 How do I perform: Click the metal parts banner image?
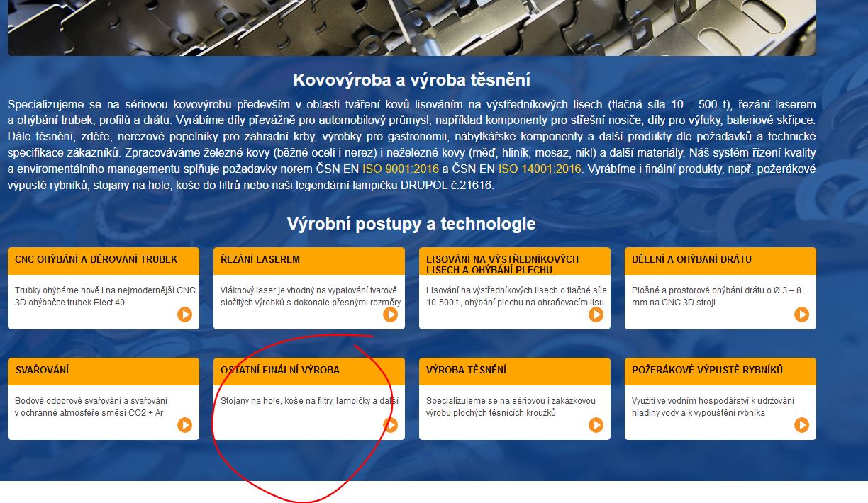(411, 27)
